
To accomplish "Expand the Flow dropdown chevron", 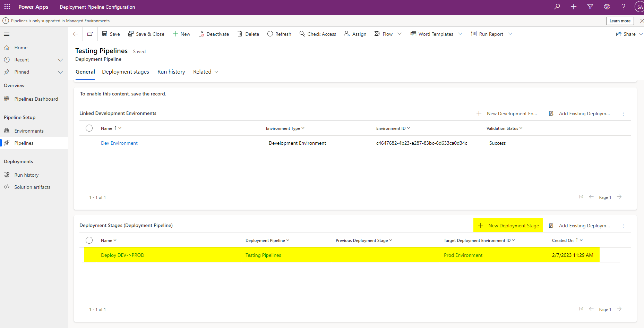I will (400, 34).
